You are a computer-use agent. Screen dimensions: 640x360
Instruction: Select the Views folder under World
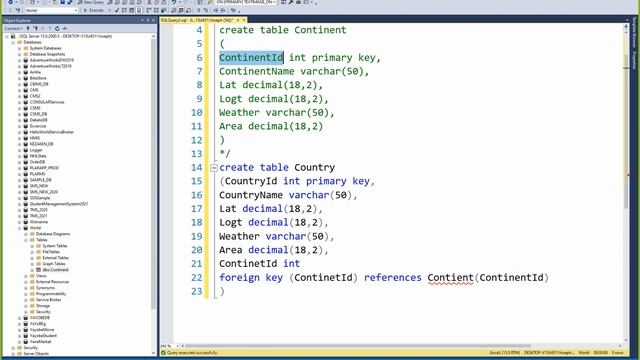(41, 276)
